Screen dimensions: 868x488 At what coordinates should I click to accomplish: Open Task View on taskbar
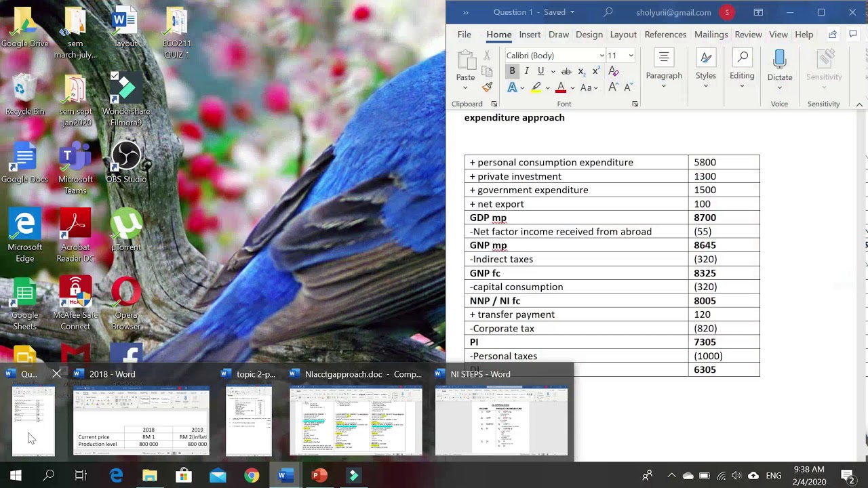(x=81, y=476)
